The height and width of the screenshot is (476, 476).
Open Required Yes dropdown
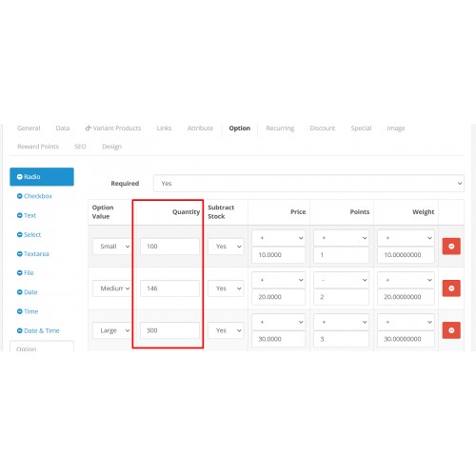point(308,184)
